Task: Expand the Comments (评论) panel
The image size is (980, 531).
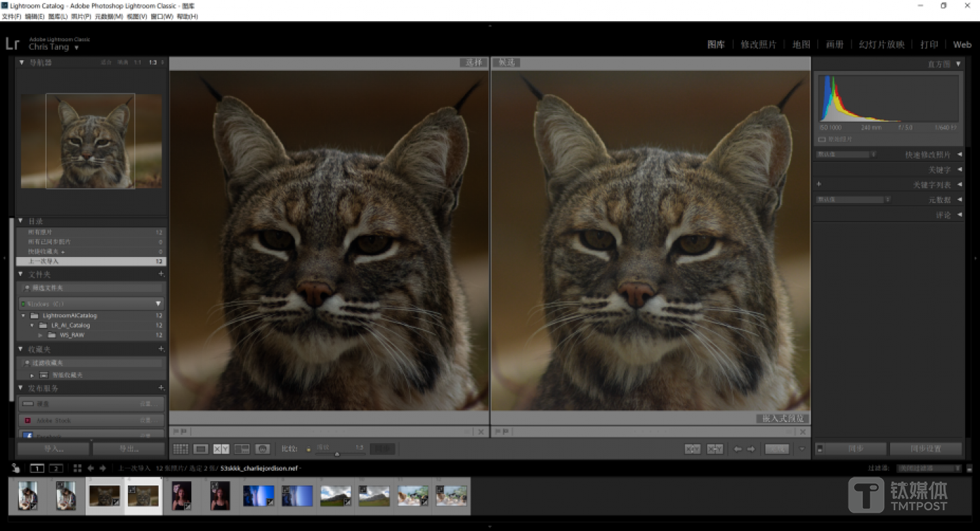Action: tap(960, 215)
